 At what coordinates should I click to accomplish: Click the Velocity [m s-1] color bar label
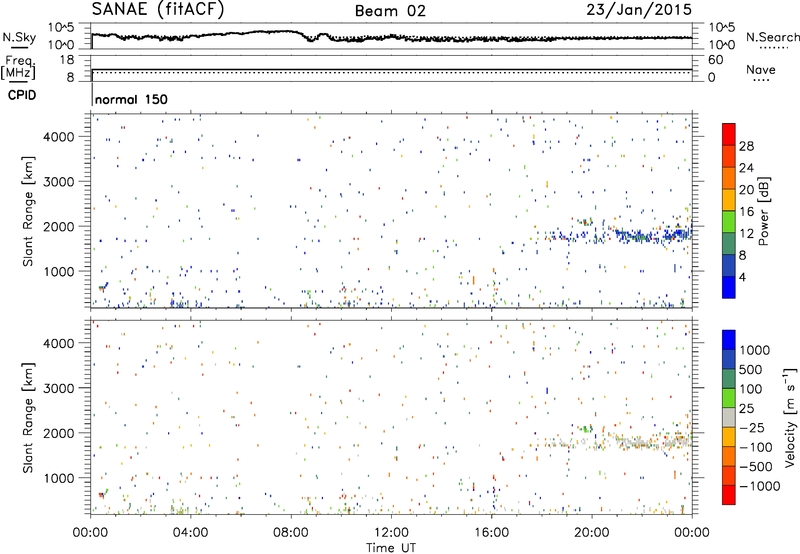click(790, 417)
